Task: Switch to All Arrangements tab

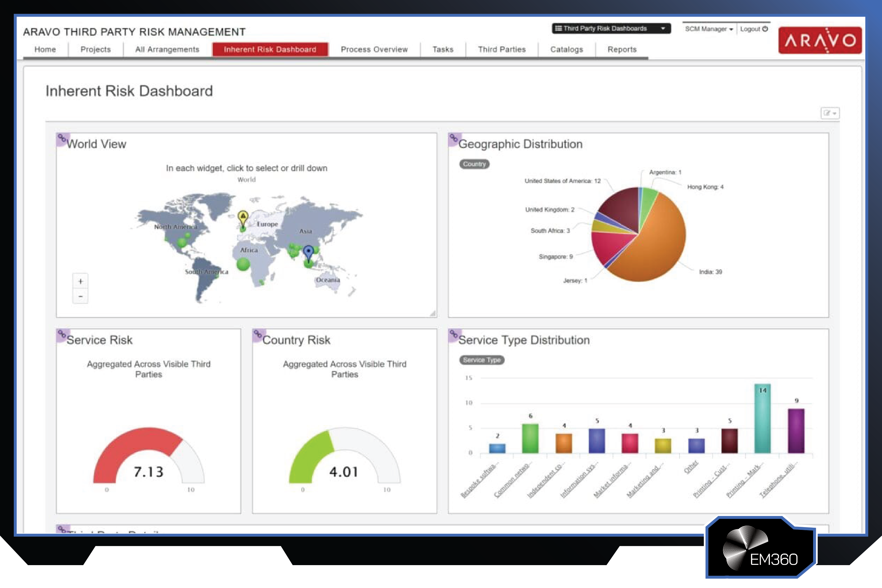Action: pyautogui.click(x=167, y=50)
